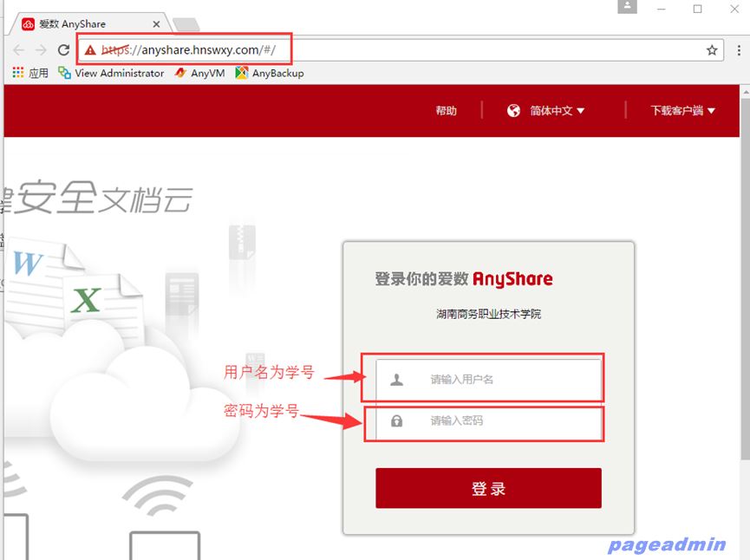Screen dimensions: 750x560
Task: Click the 帮助 help menu item
Action: point(446,110)
